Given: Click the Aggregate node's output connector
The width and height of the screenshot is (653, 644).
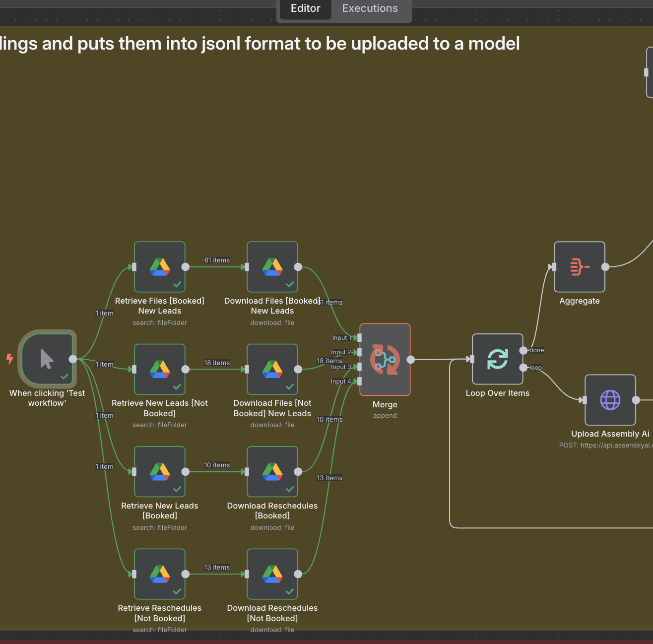Looking at the screenshot, I should click(x=605, y=267).
